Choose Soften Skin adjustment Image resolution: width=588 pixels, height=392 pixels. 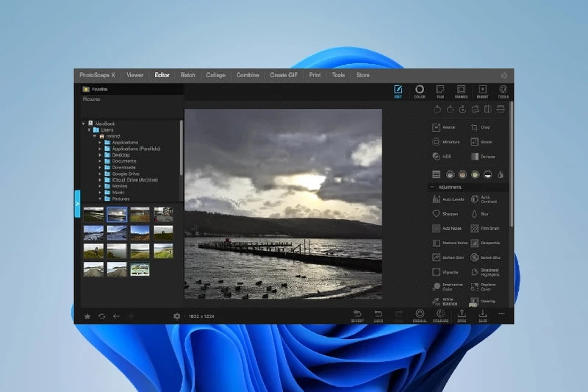click(x=448, y=257)
